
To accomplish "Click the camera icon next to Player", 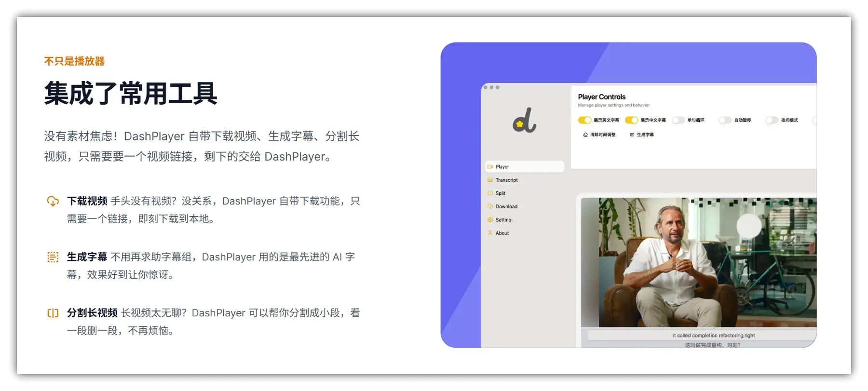I will click(x=490, y=167).
